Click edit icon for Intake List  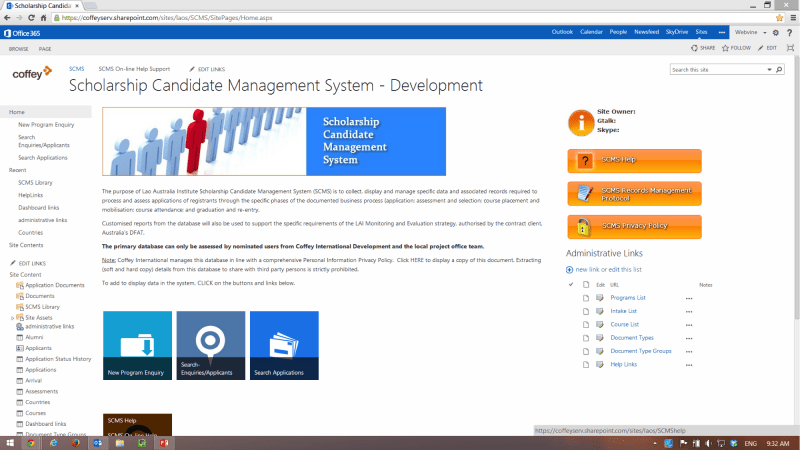(x=599, y=311)
